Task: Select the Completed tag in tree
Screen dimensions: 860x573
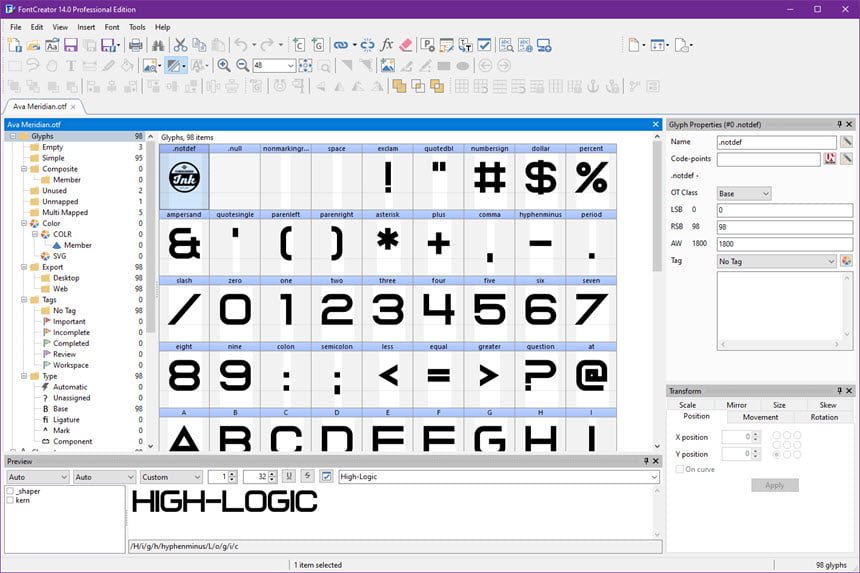Action: (x=71, y=343)
